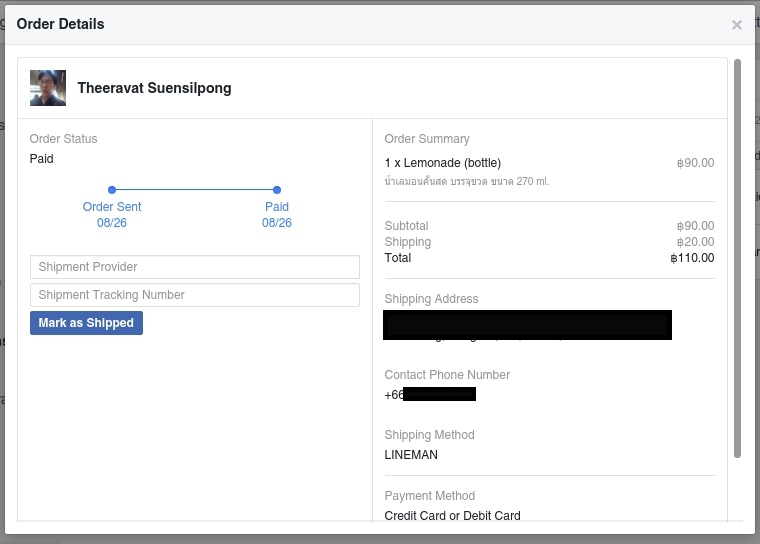760x544 pixels.
Task: Select the 1 x Lemonade (bottle) item
Action: pyautogui.click(x=443, y=163)
